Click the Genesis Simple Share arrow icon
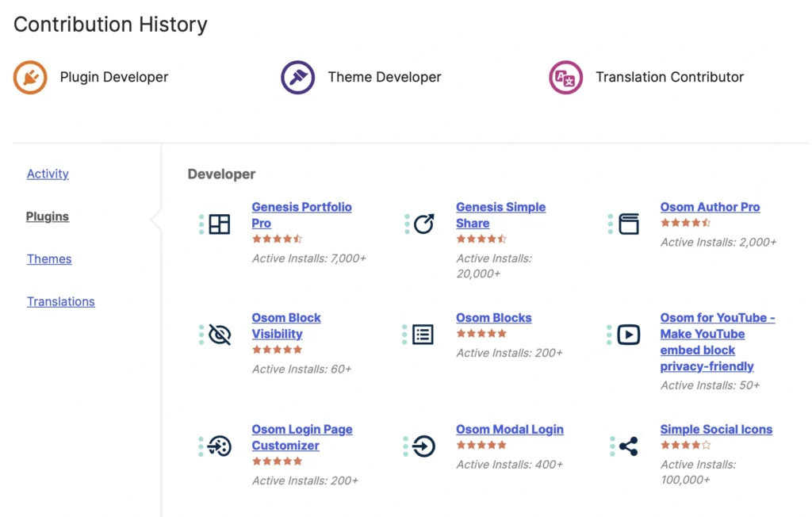The image size is (812, 517). (x=423, y=224)
